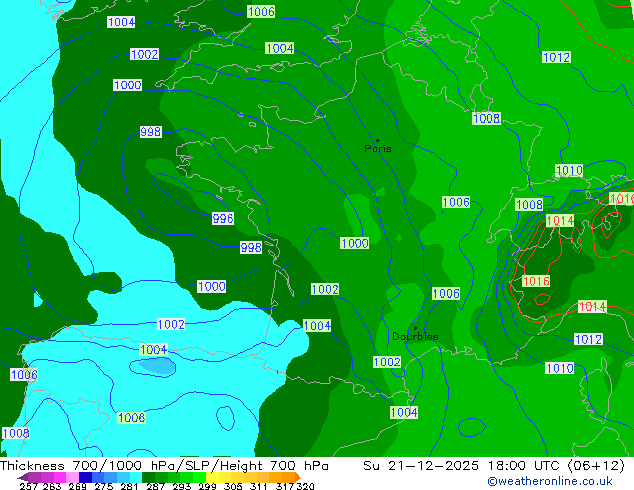This screenshot has height=490, width=634.
Task: Click the Paris city label
Action: 378,149
